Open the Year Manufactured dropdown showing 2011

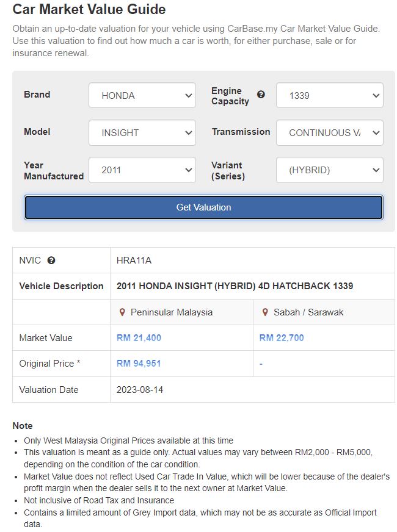(142, 170)
